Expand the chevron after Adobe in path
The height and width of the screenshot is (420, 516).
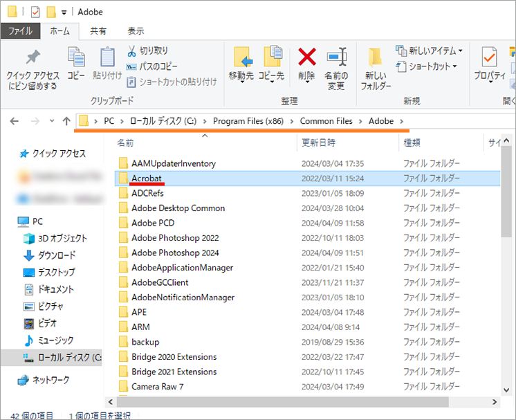click(401, 122)
